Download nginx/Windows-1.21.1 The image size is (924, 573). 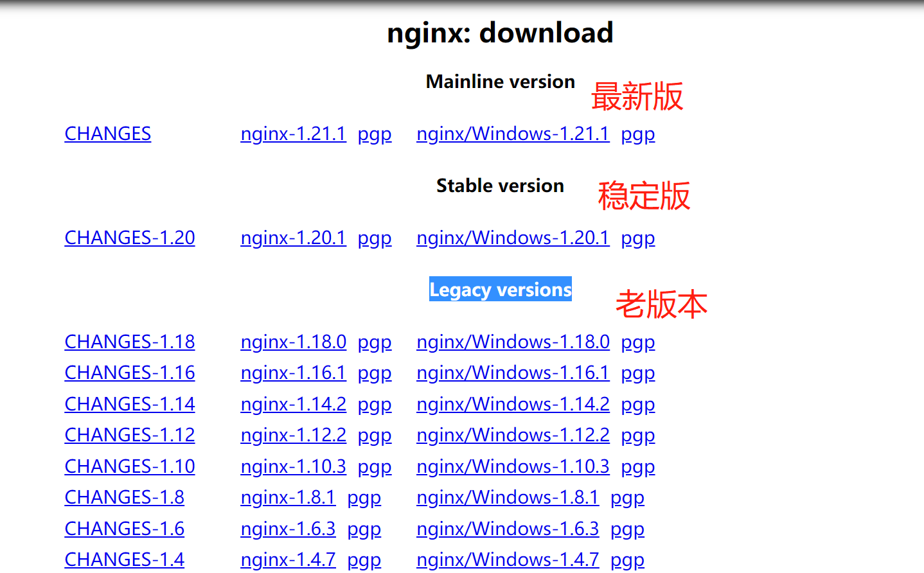click(513, 134)
